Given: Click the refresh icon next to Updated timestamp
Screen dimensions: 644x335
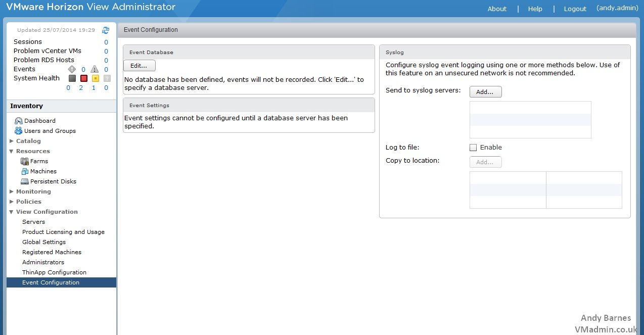Looking at the screenshot, I should (106, 30).
